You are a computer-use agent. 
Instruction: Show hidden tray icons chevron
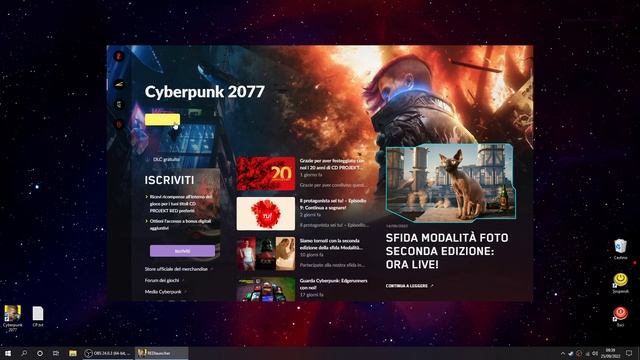coord(562,353)
